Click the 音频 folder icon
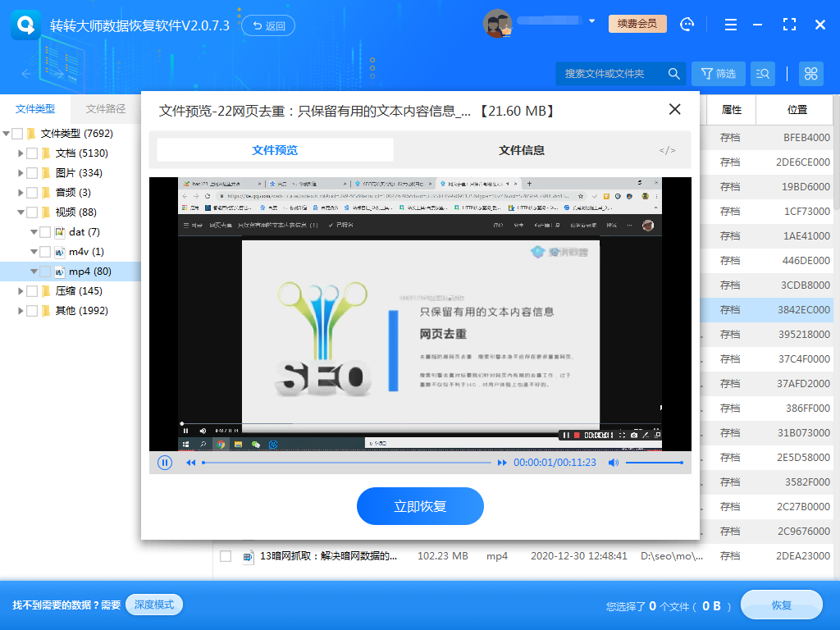This screenshot has height=630, width=840. (46, 192)
